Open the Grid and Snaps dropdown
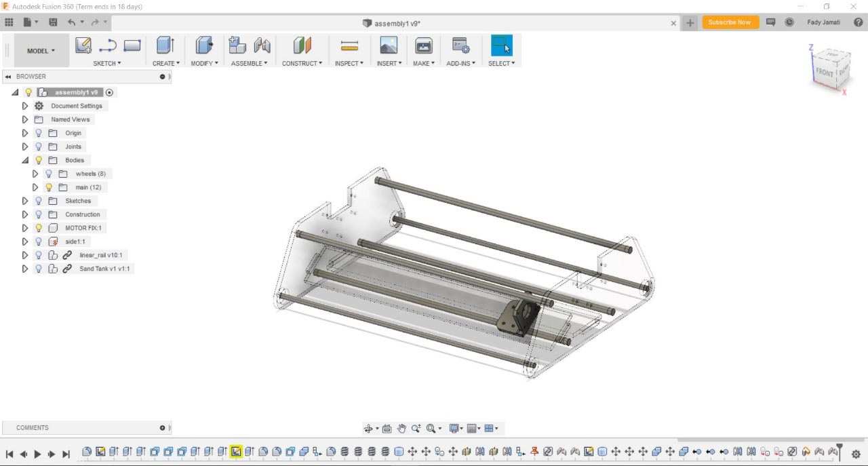The image size is (868, 466). 474,428
